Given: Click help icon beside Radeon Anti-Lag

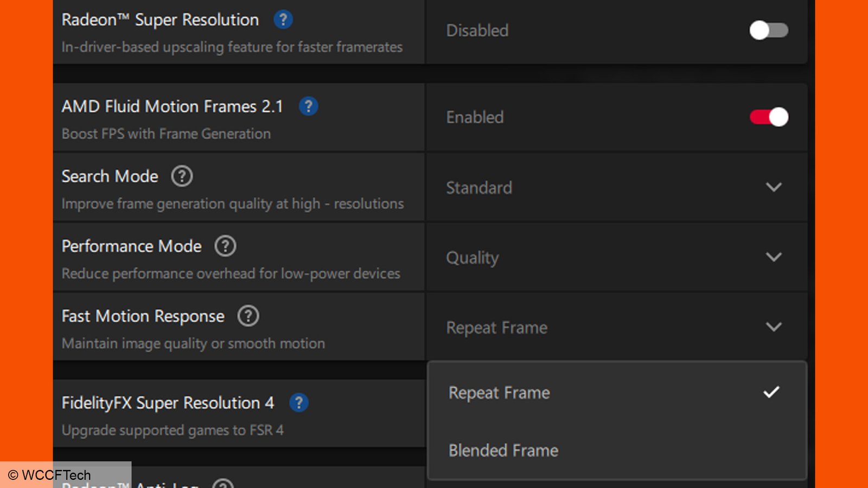Looking at the screenshot, I should coord(223,484).
